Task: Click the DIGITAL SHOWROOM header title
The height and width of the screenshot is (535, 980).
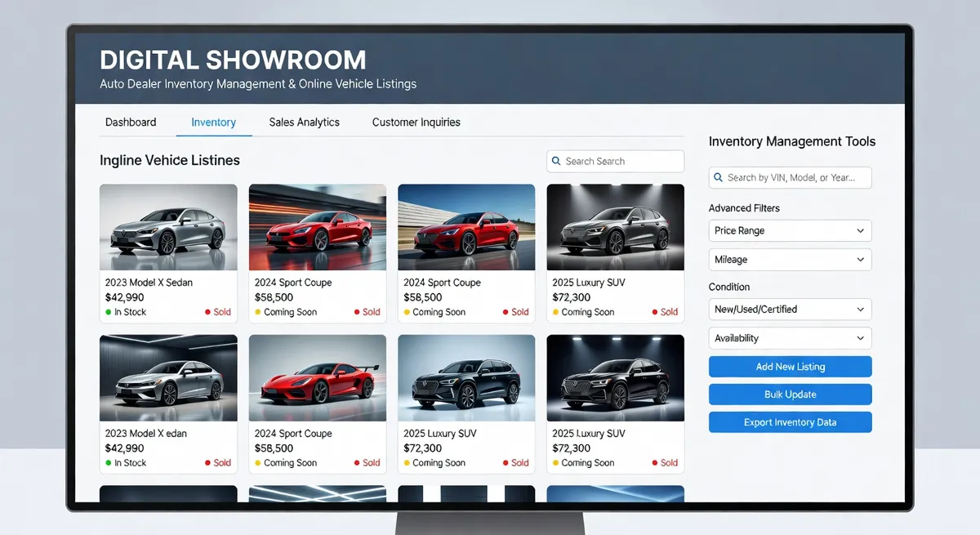Action: coord(233,60)
